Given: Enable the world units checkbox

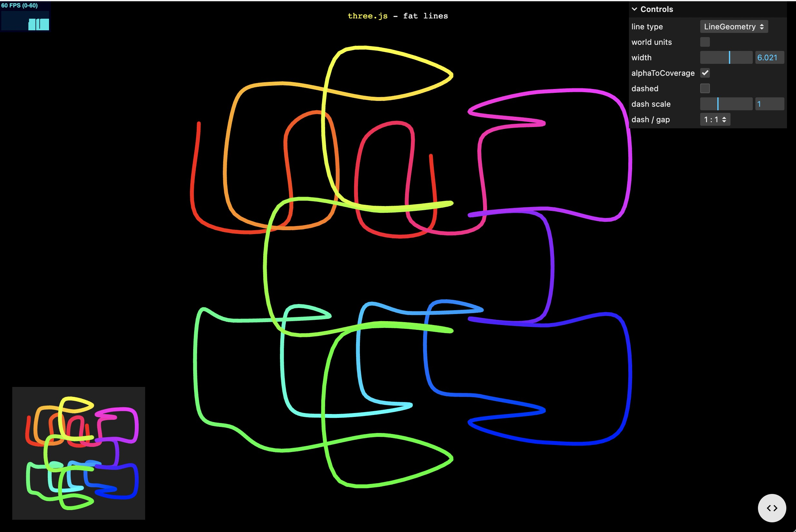Looking at the screenshot, I should click(705, 42).
